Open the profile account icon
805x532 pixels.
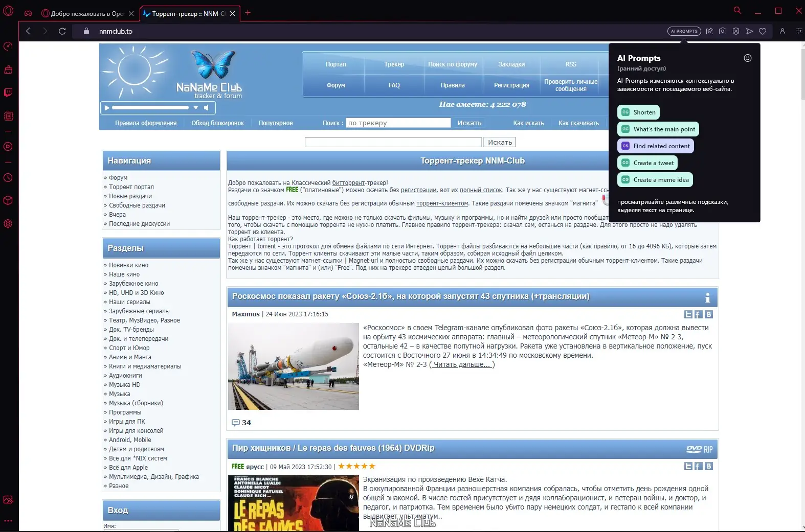(782, 31)
